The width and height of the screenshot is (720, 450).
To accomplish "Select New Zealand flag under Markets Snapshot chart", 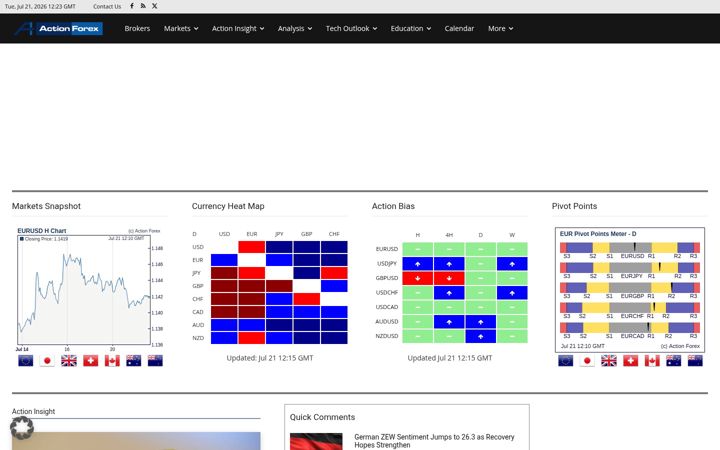I will point(155,360).
